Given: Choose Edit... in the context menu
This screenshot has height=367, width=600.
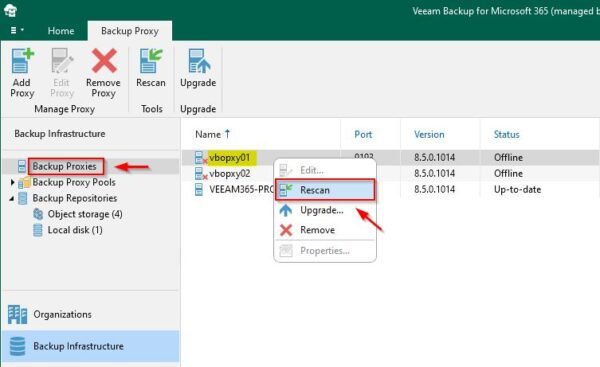Looking at the screenshot, I should point(325,170).
